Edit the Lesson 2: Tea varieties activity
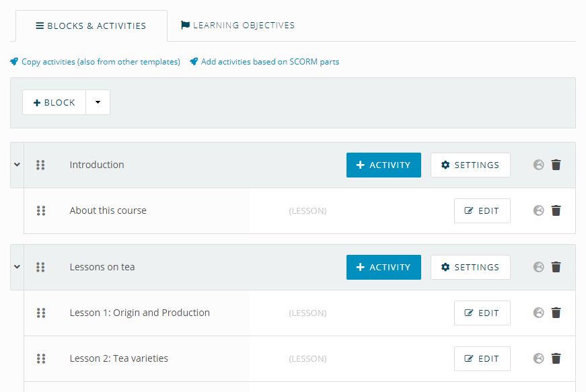This screenshot has width=586, height=392. (482, 359)
